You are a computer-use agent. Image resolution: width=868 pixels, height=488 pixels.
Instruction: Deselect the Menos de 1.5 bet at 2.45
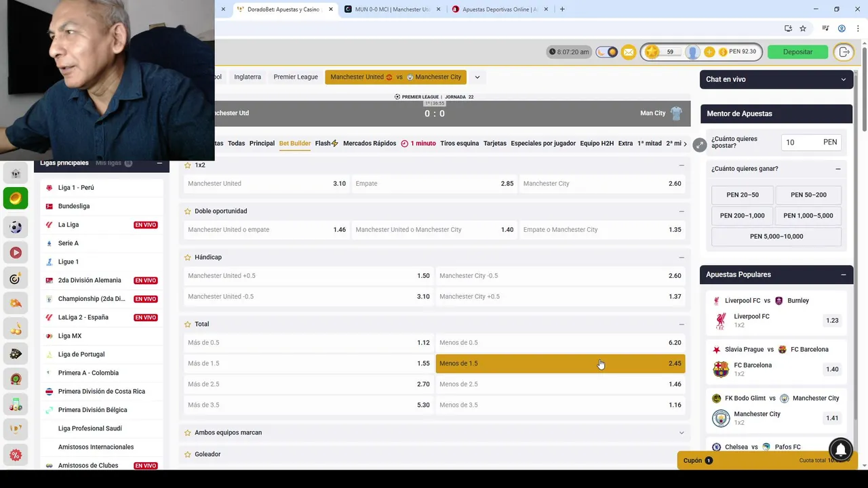point(560,363)
